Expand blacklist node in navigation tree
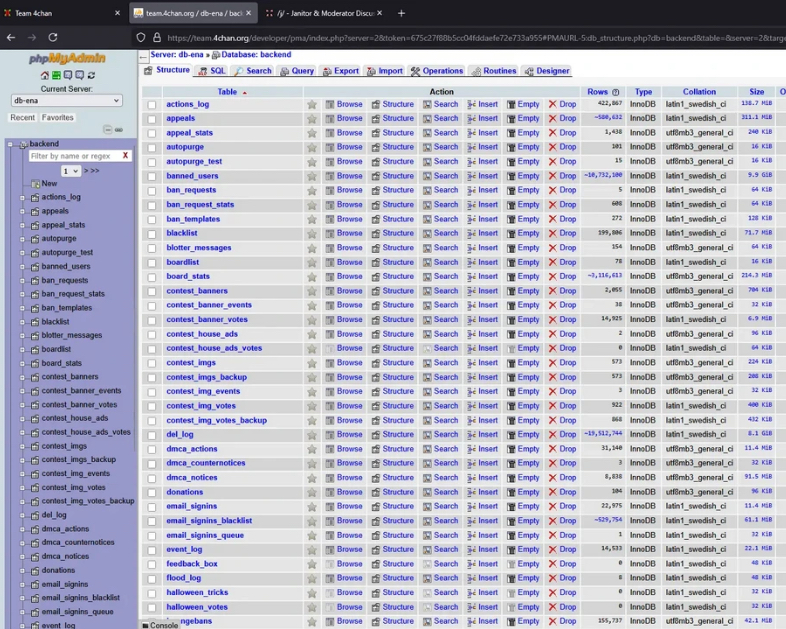This screenshot has width=786, height=629. [x=22, y=322]
